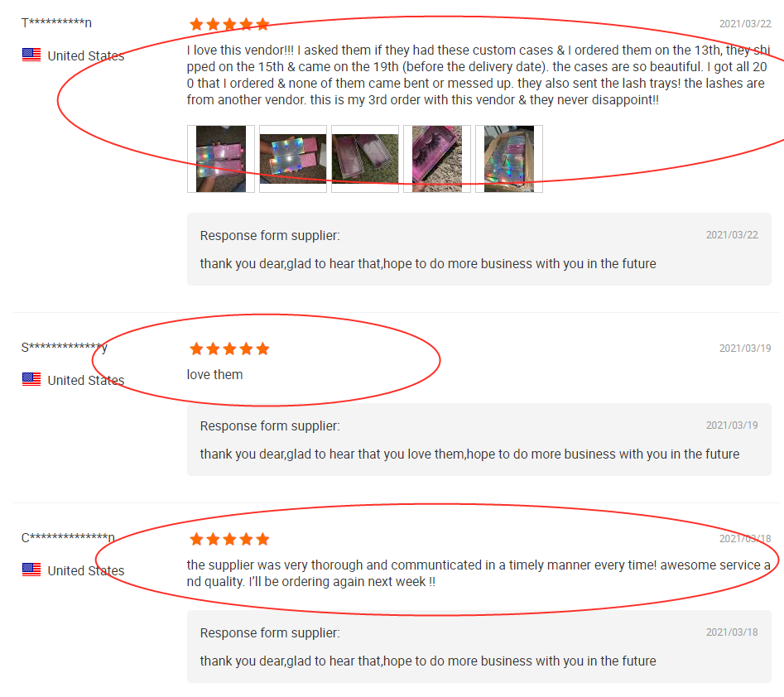Open fourth review photo showing lashes
The height and width of the screenshot is (697, 784).
point(437,159)
